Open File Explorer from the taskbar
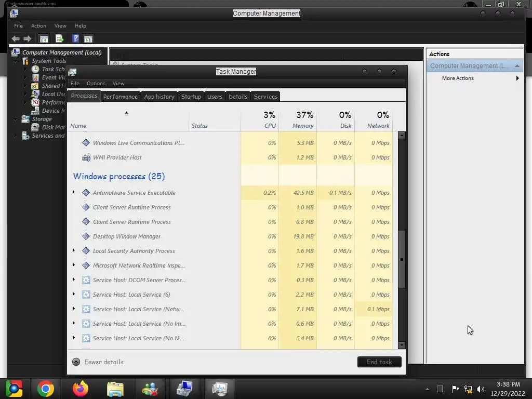 pyautogui.click(x=115, y=389)
